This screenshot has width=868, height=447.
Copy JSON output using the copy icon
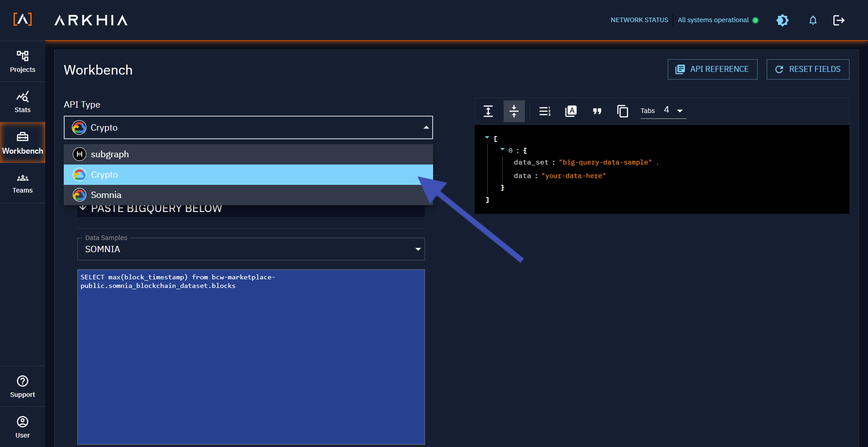[623, 111]
